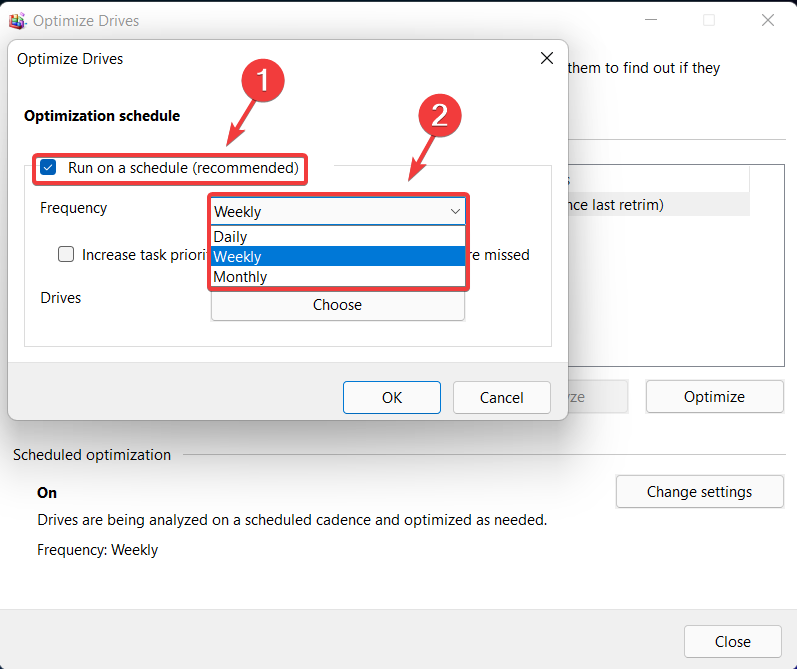
Task: Minimize the Optimize Drives main window
Action: coord(651,20)
